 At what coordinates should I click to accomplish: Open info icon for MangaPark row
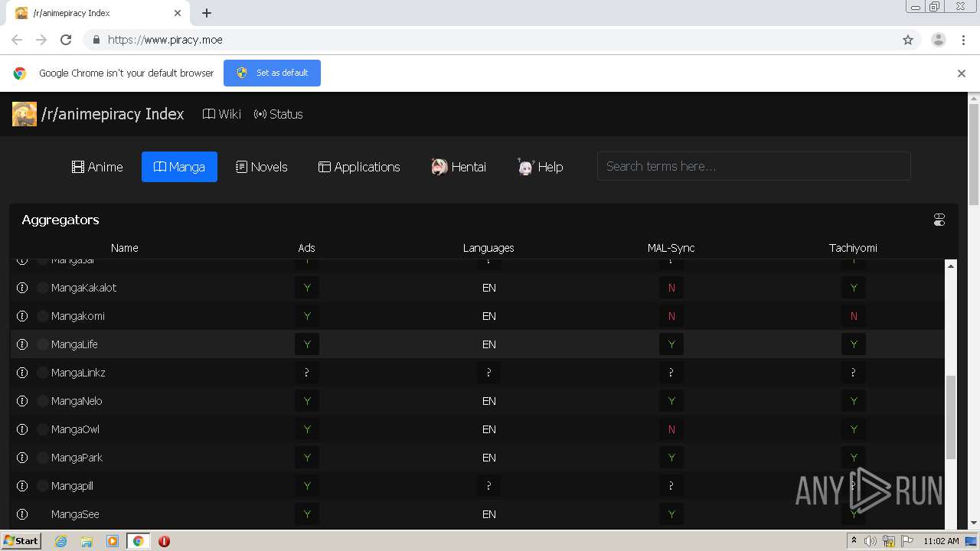click(x=22, y=458)
